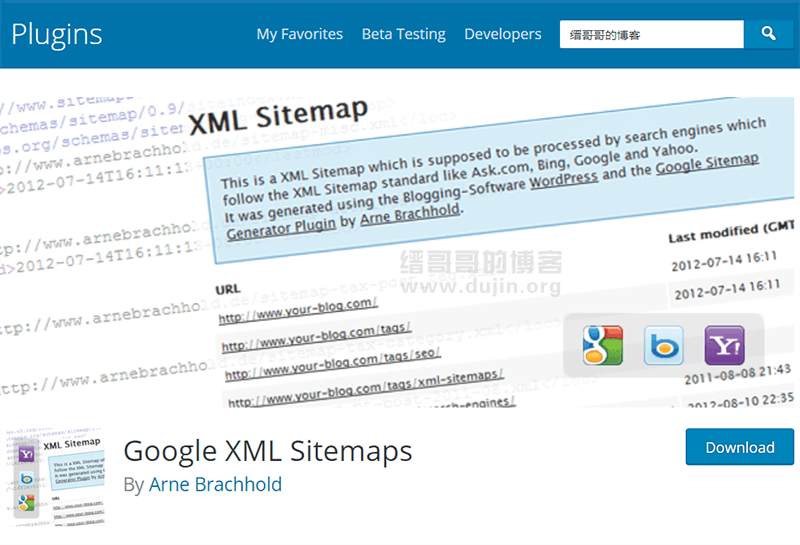Click the Plugins header title

click(57, 35)
